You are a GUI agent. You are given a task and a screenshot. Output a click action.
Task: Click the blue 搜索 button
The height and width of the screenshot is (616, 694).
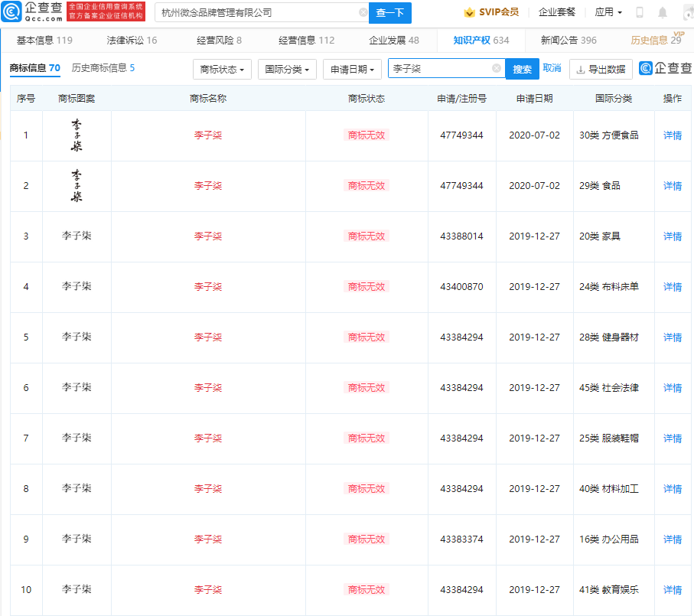(x=522, y=69)
